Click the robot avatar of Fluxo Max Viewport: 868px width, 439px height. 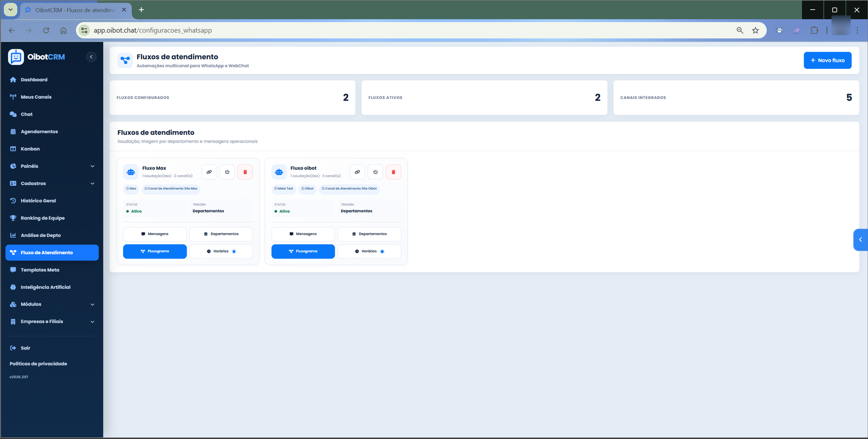pos(131,172)
